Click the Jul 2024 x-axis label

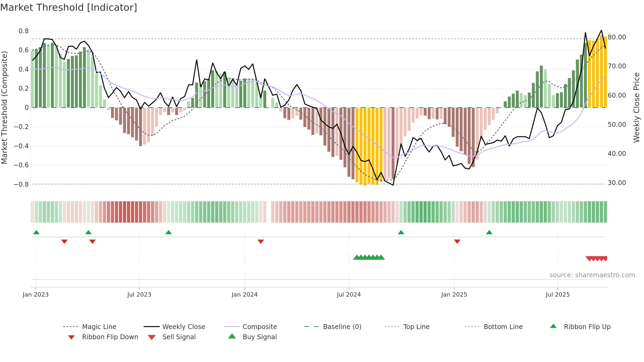pos(349,294)
